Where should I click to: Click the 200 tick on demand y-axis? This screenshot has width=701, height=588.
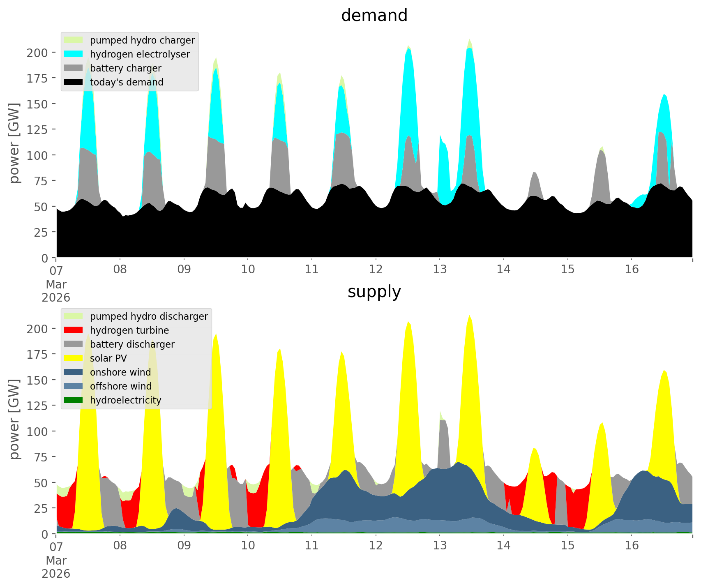click(x=37, y=53)
